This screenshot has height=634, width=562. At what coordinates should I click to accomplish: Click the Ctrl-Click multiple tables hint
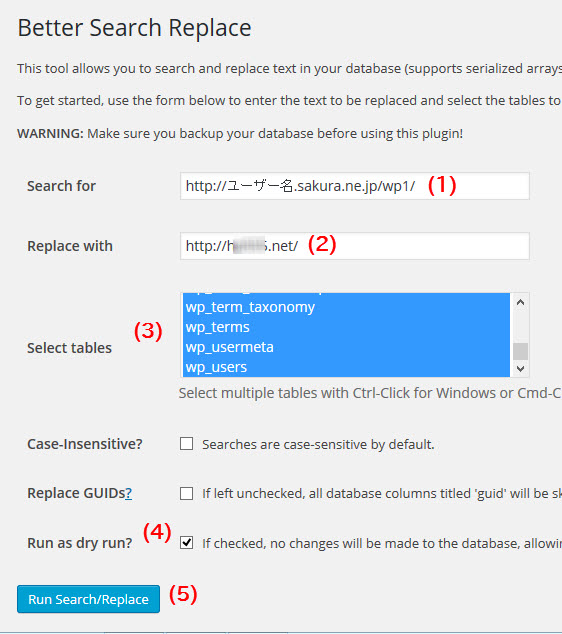point(370,393)
